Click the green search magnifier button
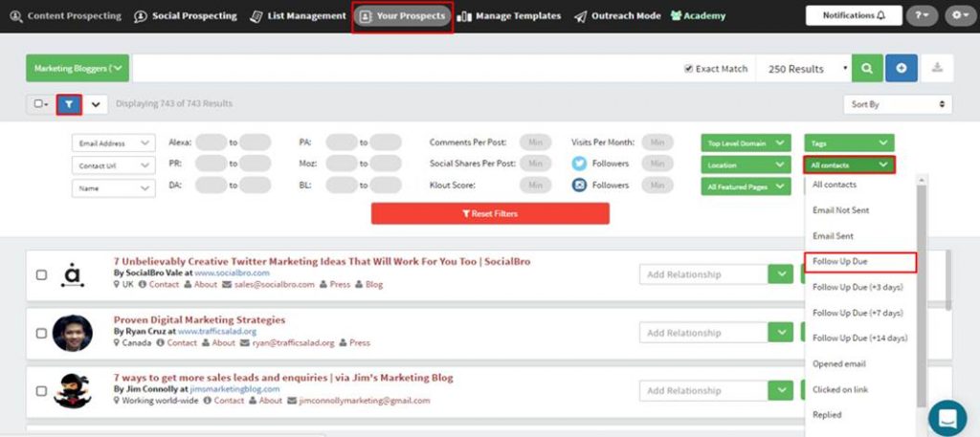The height and width of the screenshot is (437, 980). tap(867, 69)
